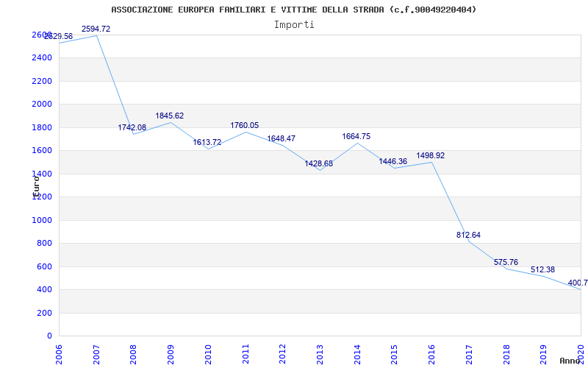Select the data label 2594.72
This screenshot has height=368, width=588.
pos(96,29)
